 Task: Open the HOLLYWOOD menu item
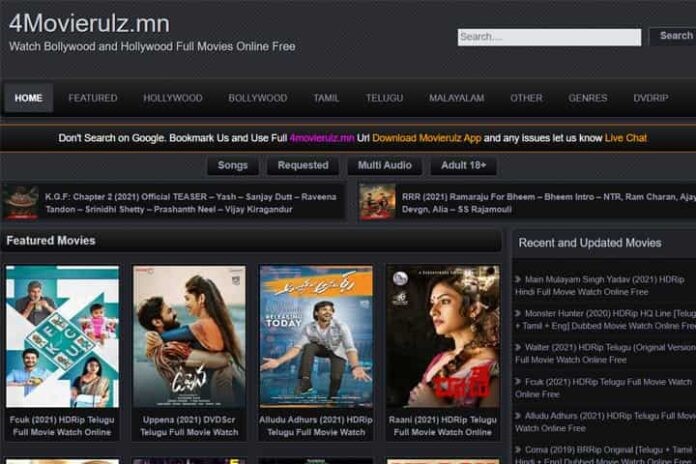tap(172, 98)
